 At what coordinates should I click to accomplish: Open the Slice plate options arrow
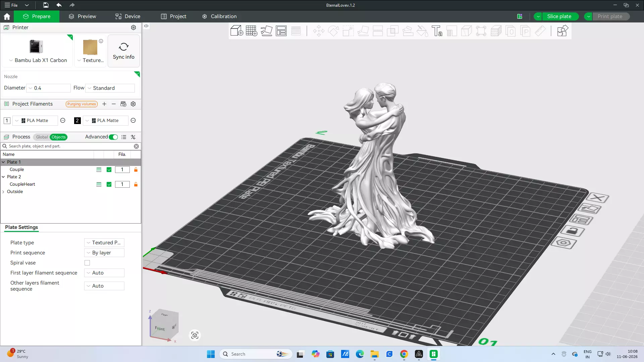(x=538, y=16)
